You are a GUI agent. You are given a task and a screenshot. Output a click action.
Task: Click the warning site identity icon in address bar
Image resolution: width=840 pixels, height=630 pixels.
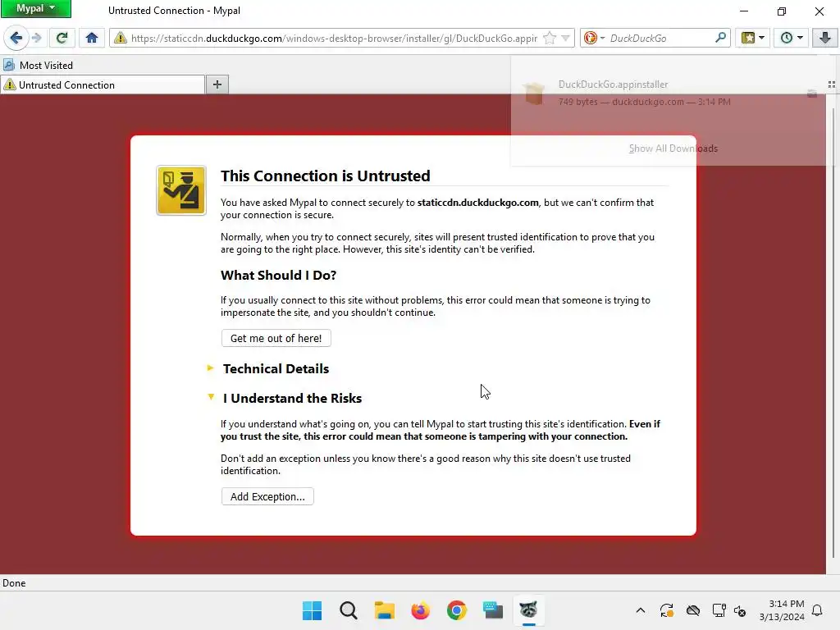[x=120, y=38]
